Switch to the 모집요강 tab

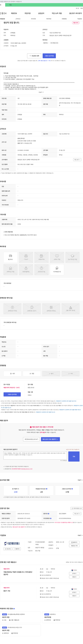[3, 19]
